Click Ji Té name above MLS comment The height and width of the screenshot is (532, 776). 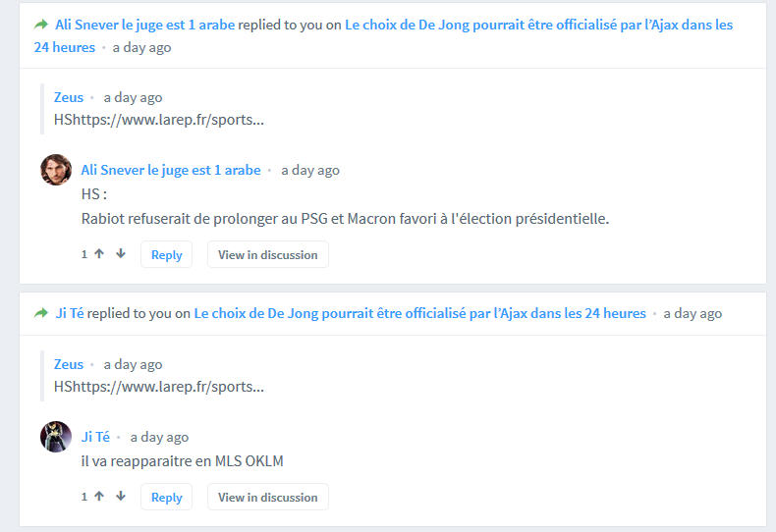pos(95,437)
